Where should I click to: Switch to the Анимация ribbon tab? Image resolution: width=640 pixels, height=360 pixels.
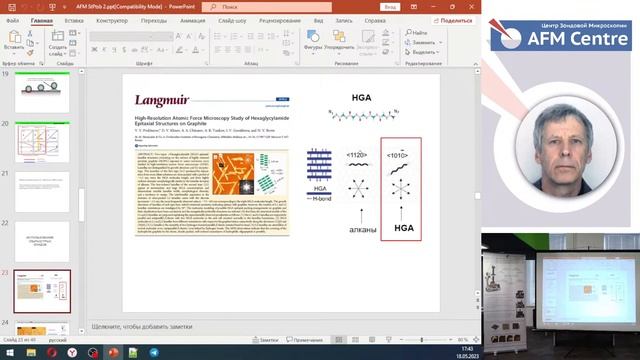point(193,20)
